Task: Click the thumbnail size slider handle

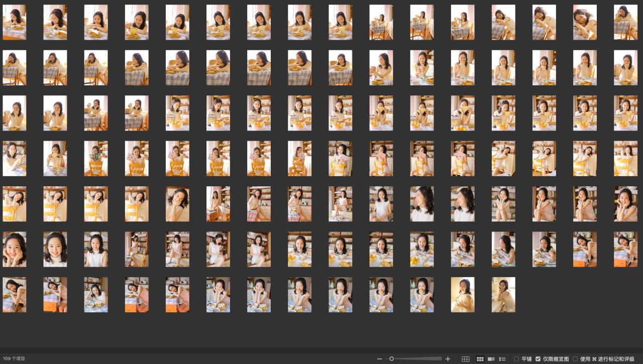Action: click(391, 358)
